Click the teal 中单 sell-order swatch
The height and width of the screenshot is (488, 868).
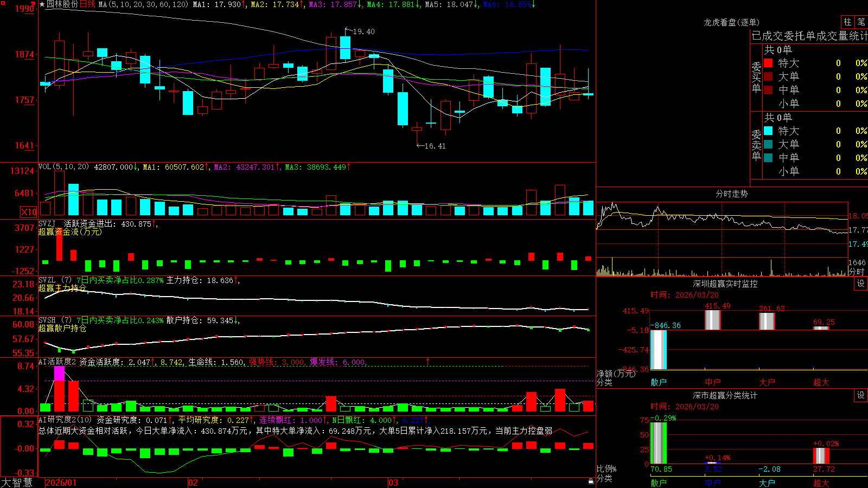click(768, 158)
